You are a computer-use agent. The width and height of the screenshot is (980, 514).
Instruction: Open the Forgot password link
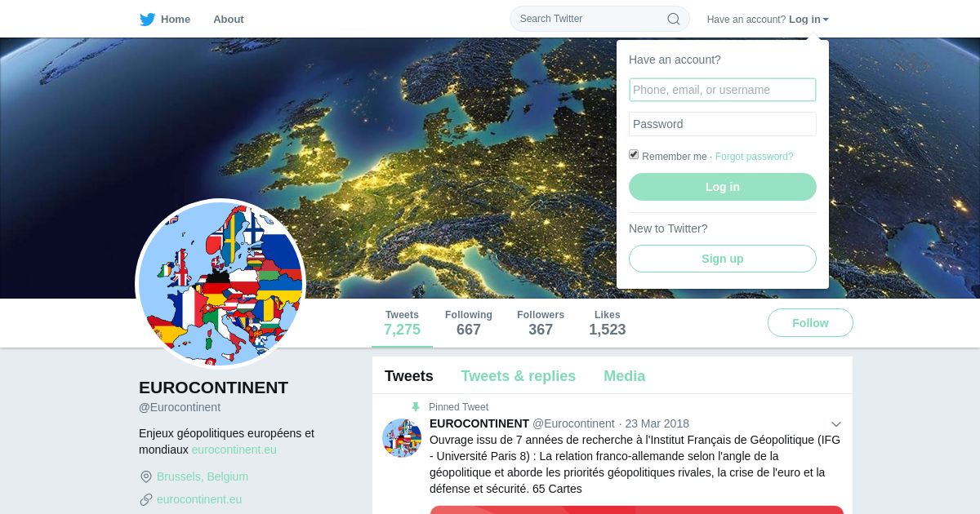point(755,157)
